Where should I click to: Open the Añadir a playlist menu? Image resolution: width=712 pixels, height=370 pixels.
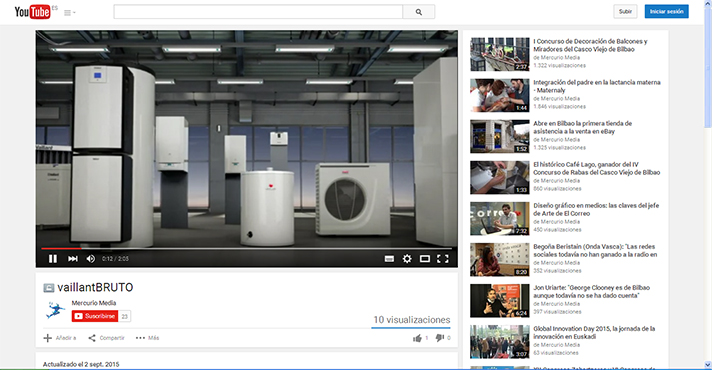point(59,338)
